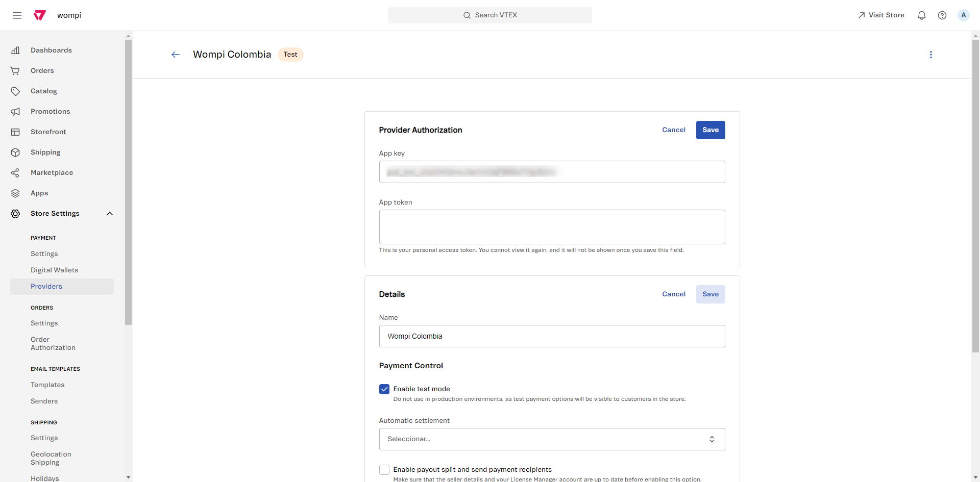Disable the Enable test mode checkbox
The width and height of the screenshot is (980, 482).
(x=384, y=389)
